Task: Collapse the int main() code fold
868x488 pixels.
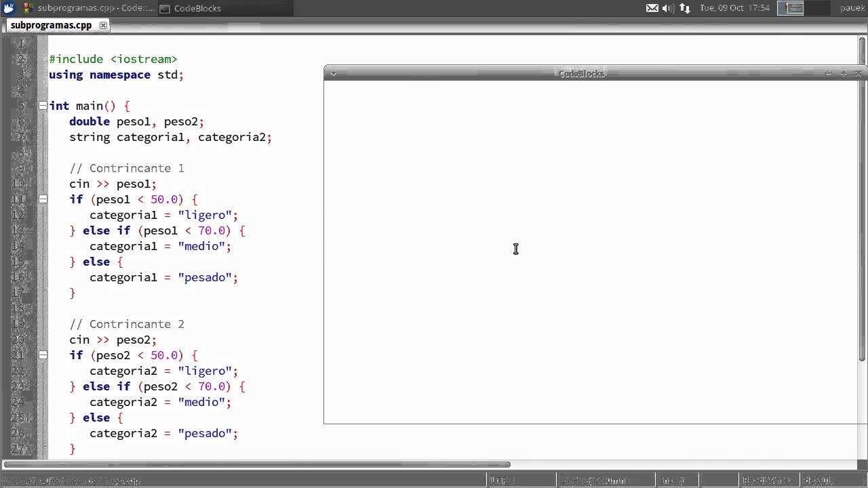Action: 43,106
